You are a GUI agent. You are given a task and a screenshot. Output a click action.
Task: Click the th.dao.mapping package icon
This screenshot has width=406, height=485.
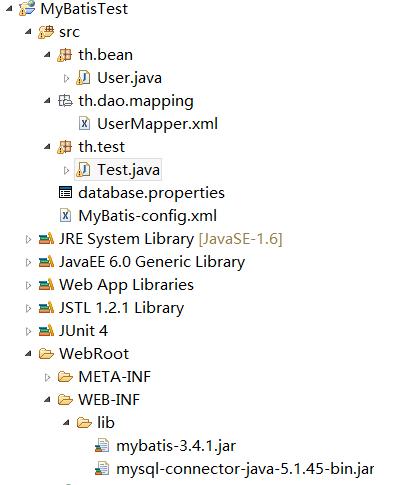coord(65,101)
